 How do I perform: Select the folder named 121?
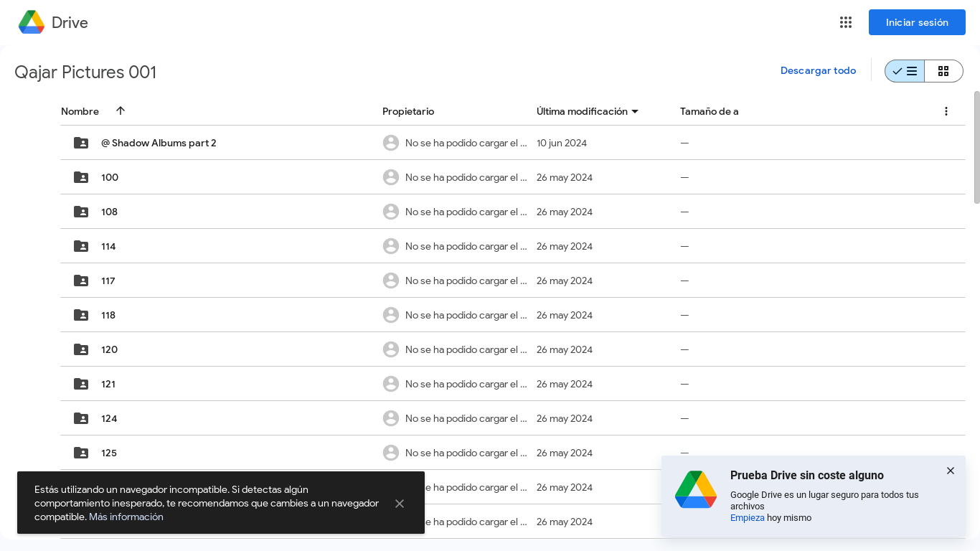tap(108, 384)
